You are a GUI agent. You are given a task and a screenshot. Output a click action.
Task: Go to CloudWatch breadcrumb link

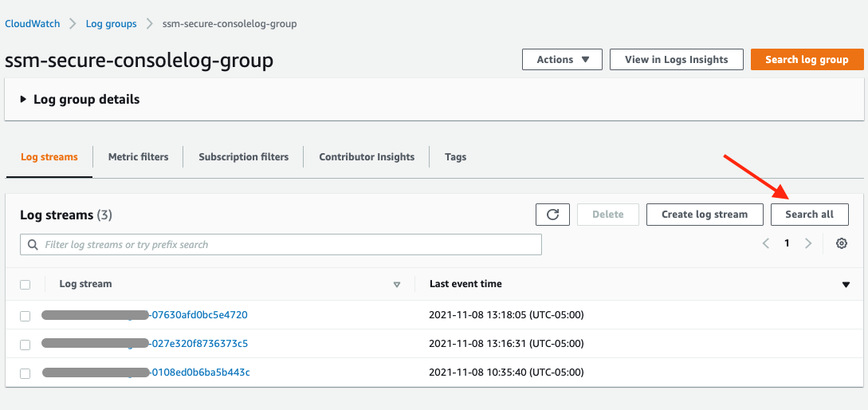pyautogui.click(x=33, y=24)
